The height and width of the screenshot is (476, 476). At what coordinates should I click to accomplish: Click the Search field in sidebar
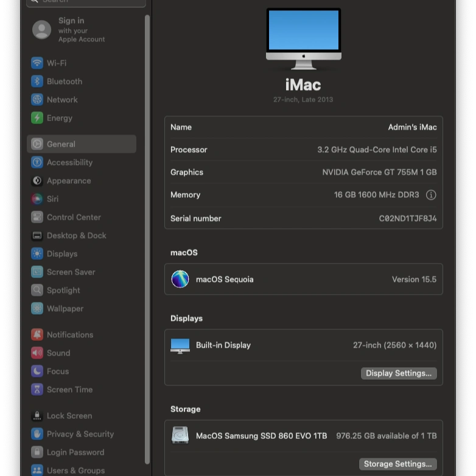(x=86, y=2)
